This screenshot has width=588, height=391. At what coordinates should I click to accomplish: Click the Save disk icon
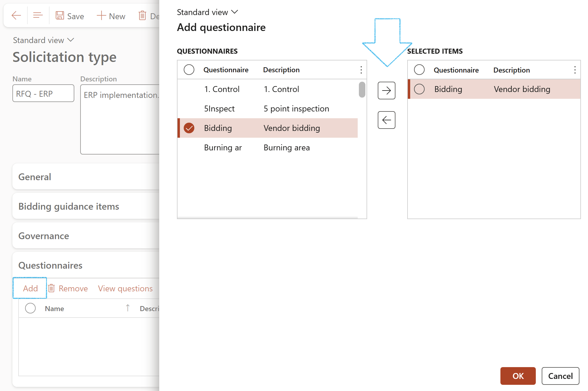pyautogui.click(x=60, y=16)
